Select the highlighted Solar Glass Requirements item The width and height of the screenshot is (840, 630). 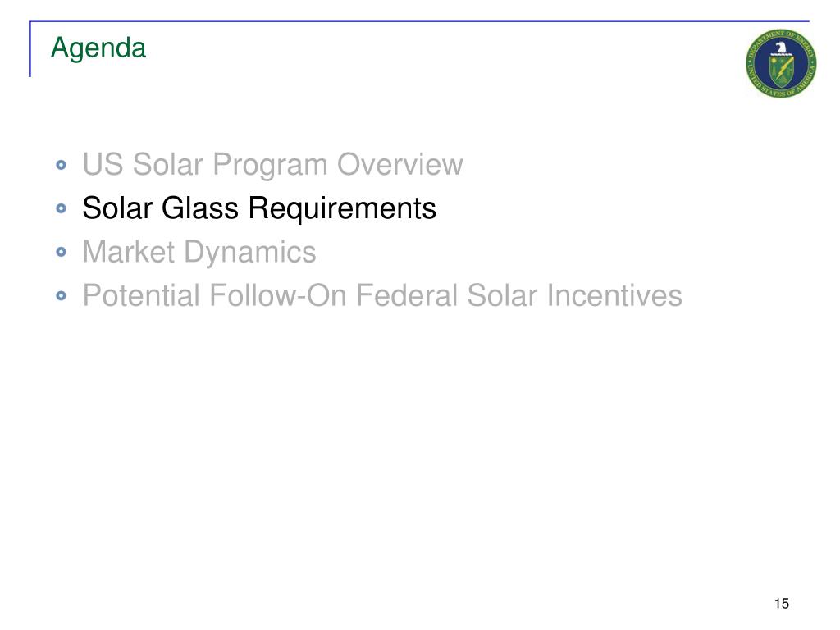point(259,208)
